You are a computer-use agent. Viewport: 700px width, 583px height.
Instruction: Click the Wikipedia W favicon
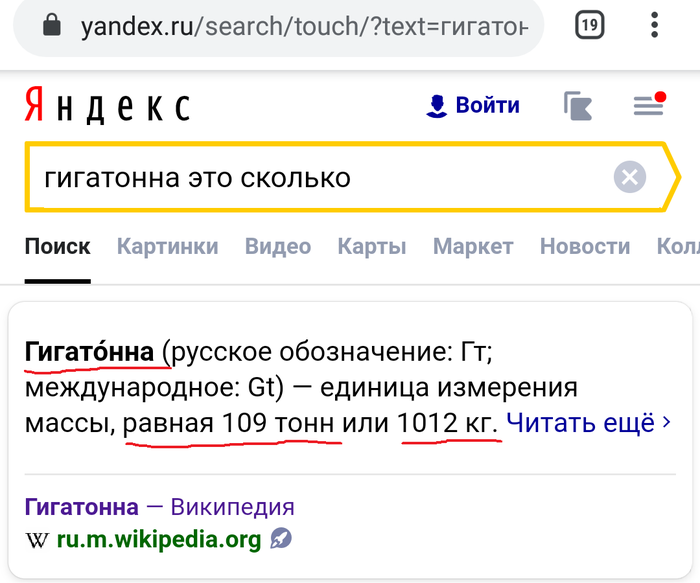(37, 540)
